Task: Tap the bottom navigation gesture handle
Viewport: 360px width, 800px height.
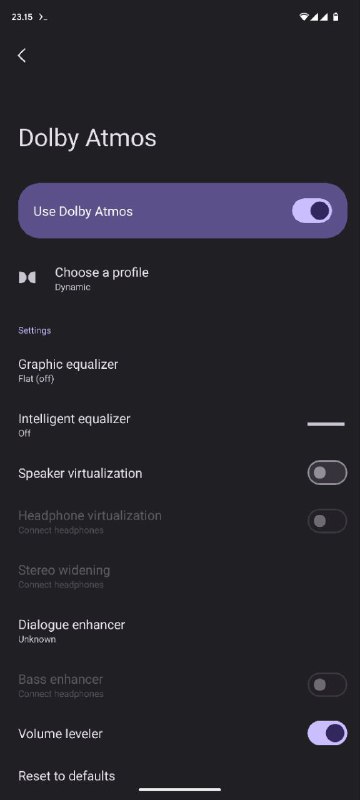Action: [180, 789]
